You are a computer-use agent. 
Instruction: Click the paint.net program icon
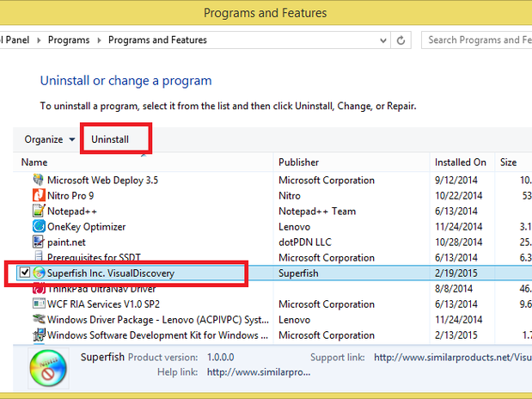38,242
